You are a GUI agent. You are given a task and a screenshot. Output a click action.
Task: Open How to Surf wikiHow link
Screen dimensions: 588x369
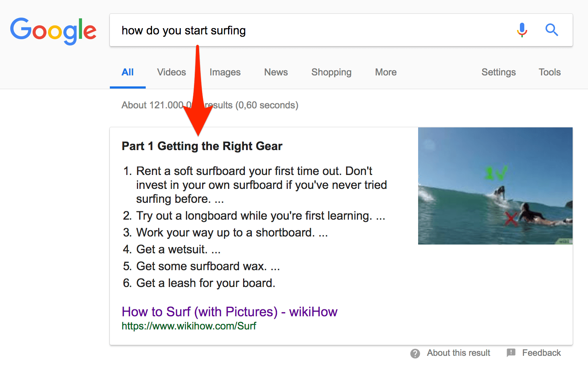pyautogui.click(x=230, y=312)
